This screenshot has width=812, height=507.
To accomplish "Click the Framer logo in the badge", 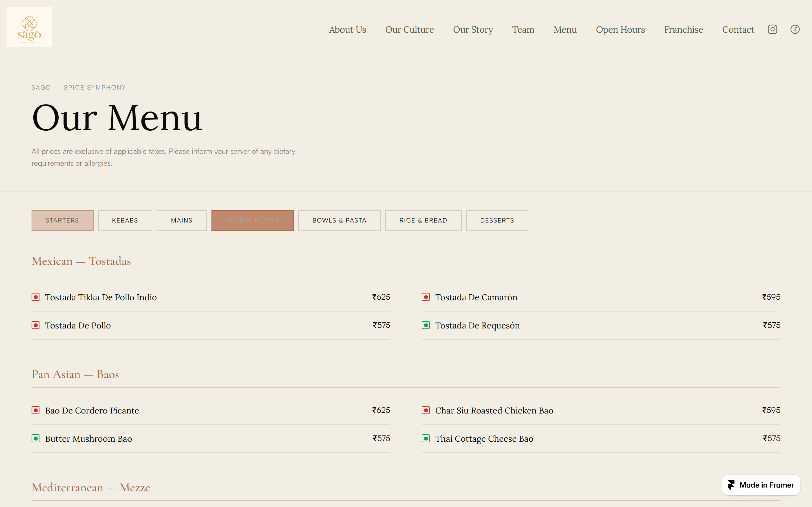I will (x=731, y=485).
